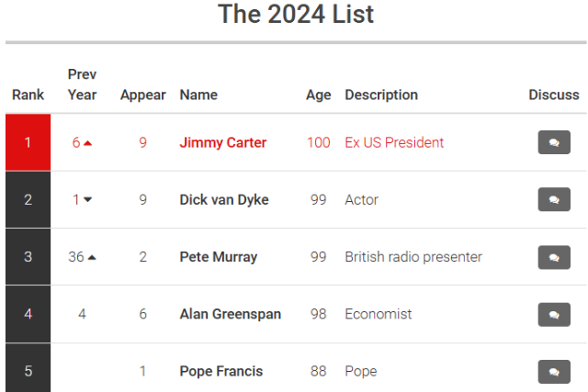Click the red rank 1 cell
This screenshot has width=588, height=392.
28,142
